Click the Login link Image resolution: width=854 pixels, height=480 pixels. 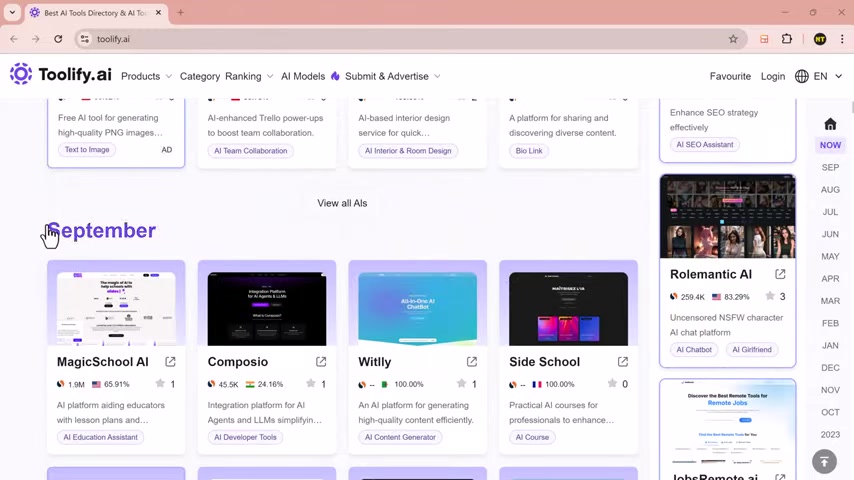773,76
